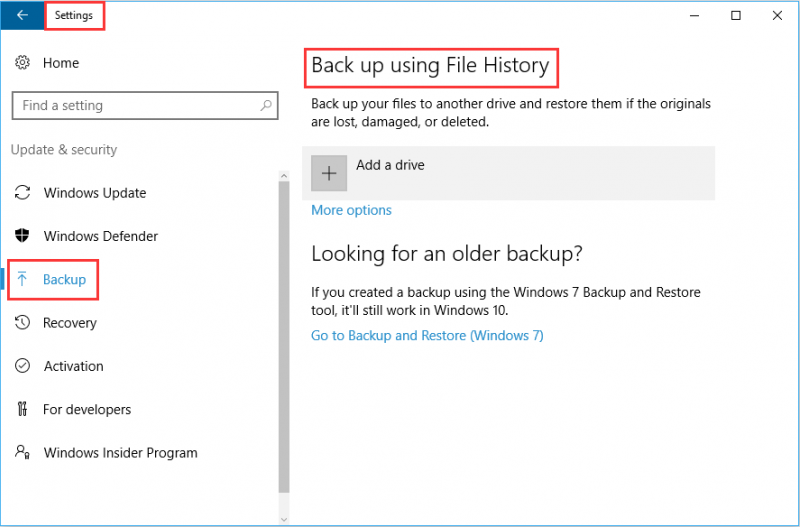This screenshot has height=527, width=800.
Task: Click the sidebar scrollbar up arrow
Action: [x=284, y=176]
